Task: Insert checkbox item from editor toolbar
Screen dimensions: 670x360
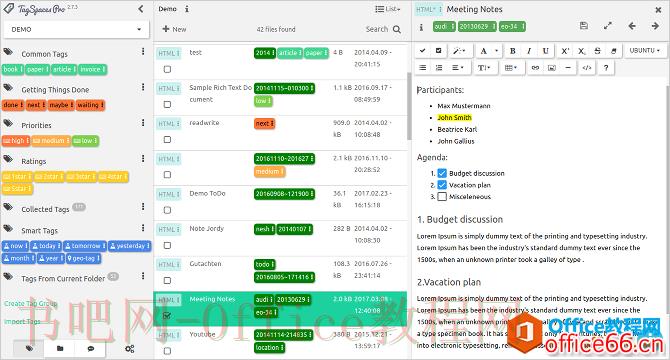Action: click(438, 51)
